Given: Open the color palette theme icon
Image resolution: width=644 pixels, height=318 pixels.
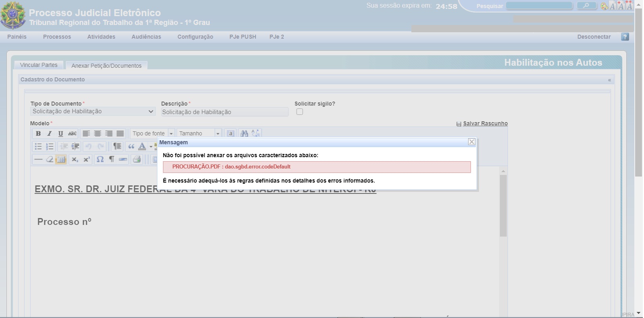Looking at the screenshot, I should coord(604,6).
